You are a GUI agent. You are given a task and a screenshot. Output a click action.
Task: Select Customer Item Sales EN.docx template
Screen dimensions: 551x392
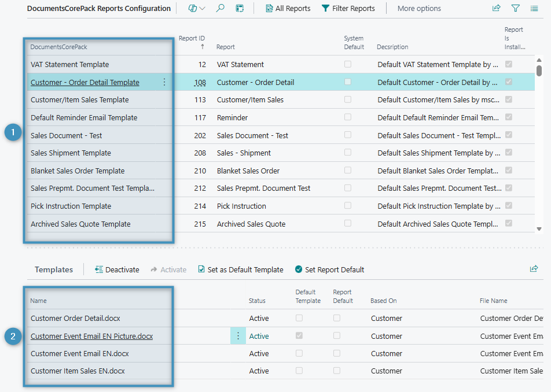coord(78,371)
